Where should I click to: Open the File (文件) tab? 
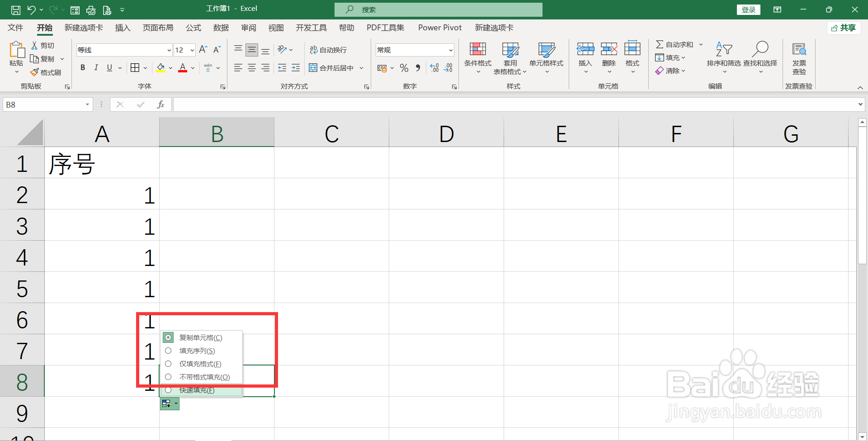click(x=15, y=28)
